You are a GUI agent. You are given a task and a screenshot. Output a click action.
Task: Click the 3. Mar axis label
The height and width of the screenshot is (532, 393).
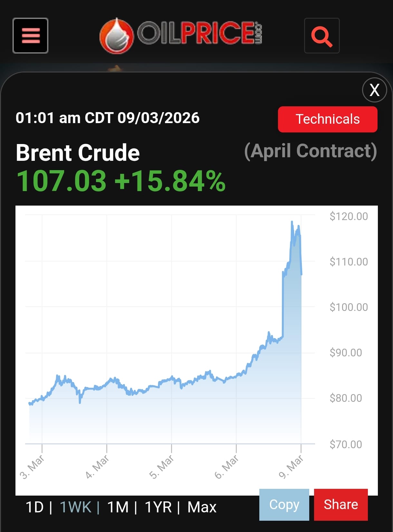click(x=32, y=467)
